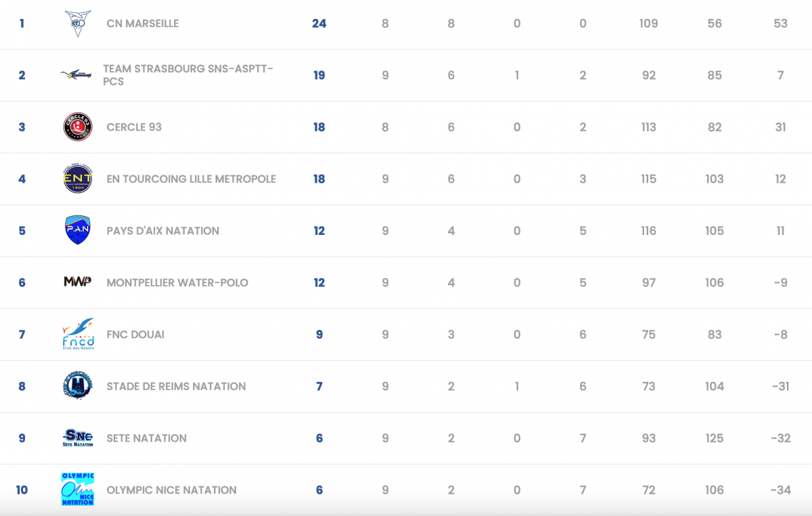Click rank number 1 for CN Marseille
The image size is (812, 516).
pos(22,24)
